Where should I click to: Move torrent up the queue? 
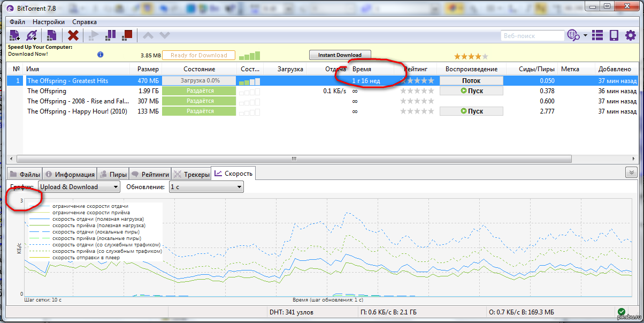click(x=148, y=35)
